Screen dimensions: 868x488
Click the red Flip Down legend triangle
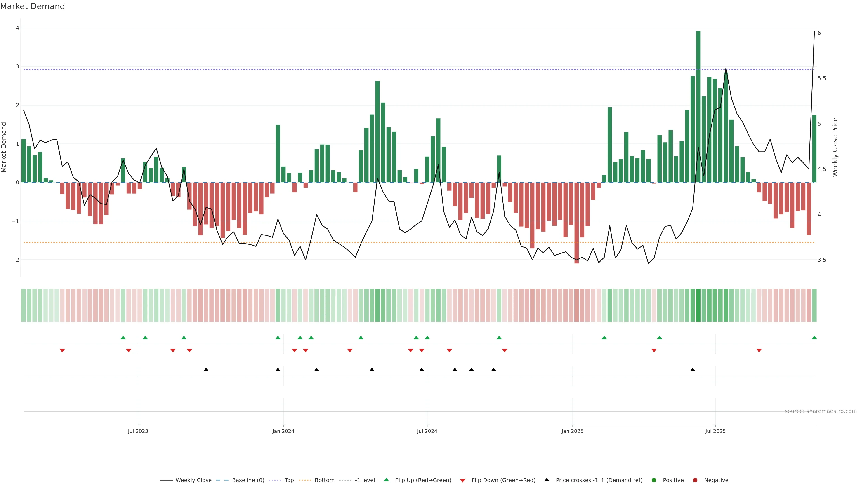463,481
